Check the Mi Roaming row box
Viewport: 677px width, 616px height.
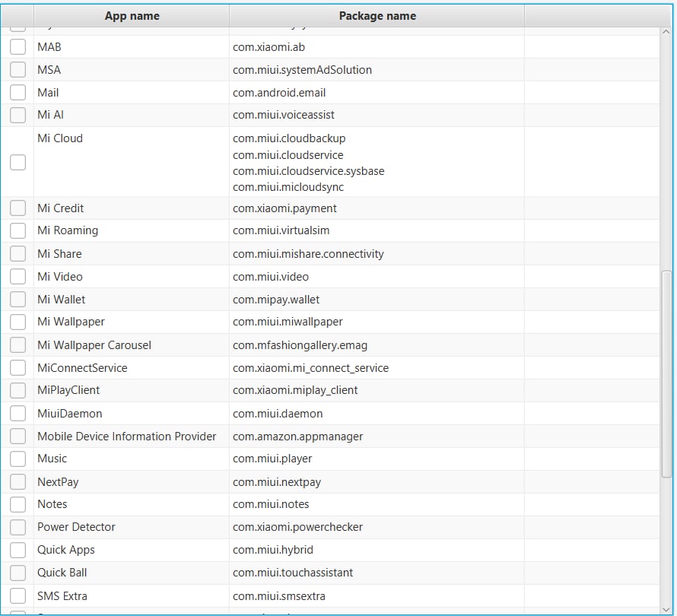[17, 230]
